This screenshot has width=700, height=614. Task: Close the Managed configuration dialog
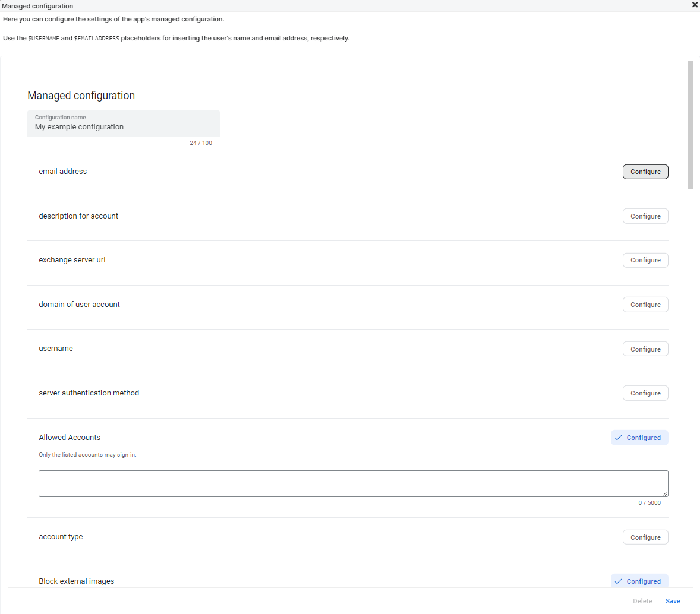click(x=695, y=5)
